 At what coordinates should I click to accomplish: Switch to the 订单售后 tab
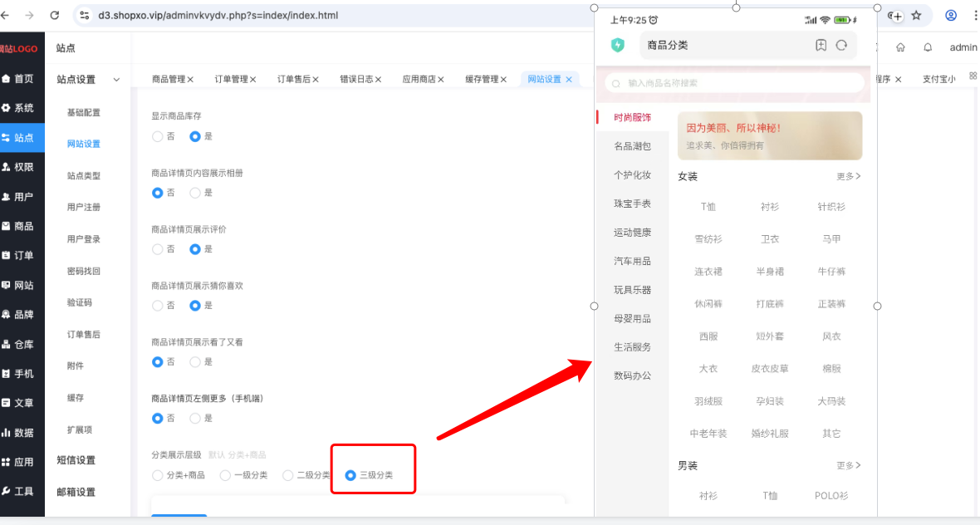[294, 79]
